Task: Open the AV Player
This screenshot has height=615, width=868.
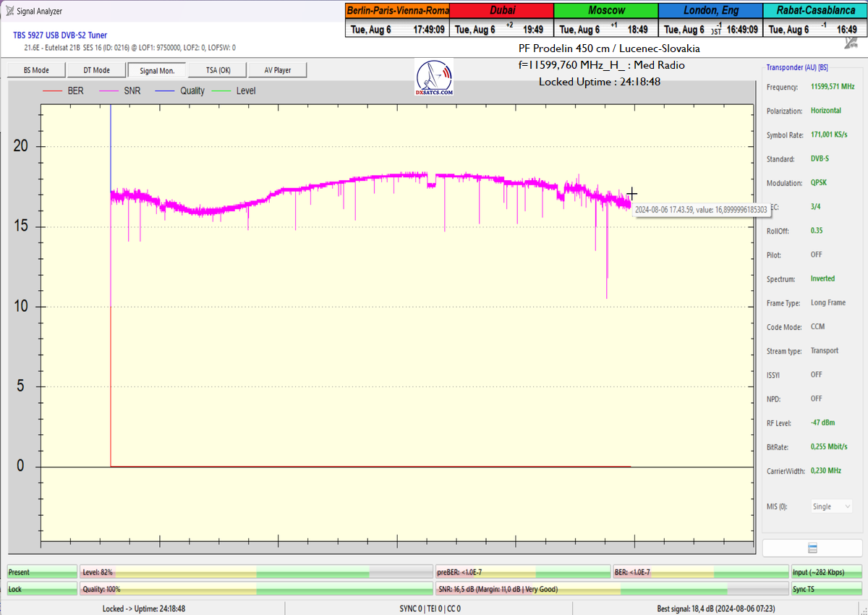Action: [278, 70]
